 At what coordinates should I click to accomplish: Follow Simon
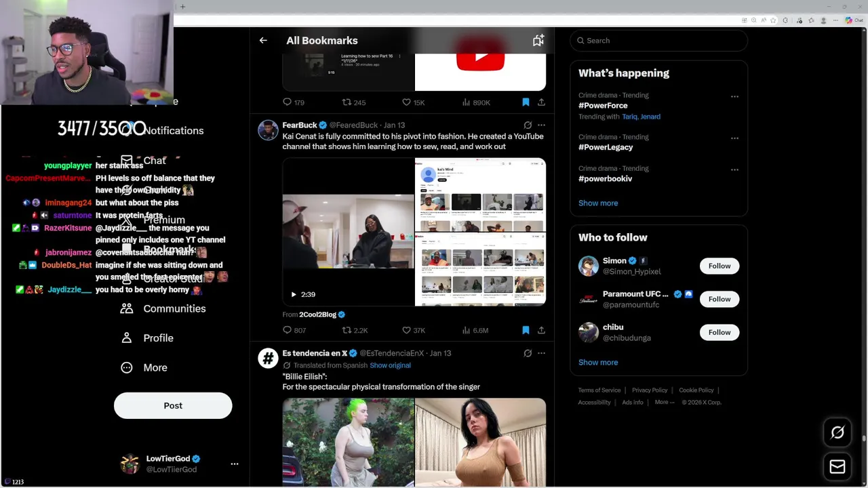pyautogui.click(x=719, y=266)
